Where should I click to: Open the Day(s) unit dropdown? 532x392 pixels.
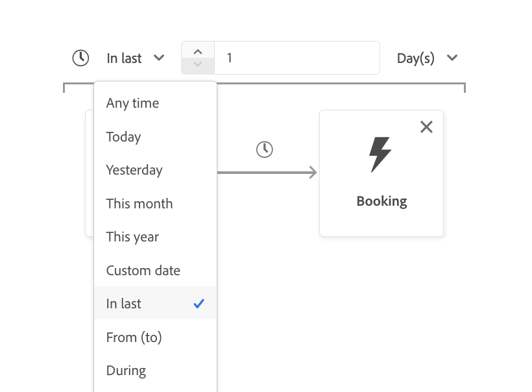click(x=427, y=58)
